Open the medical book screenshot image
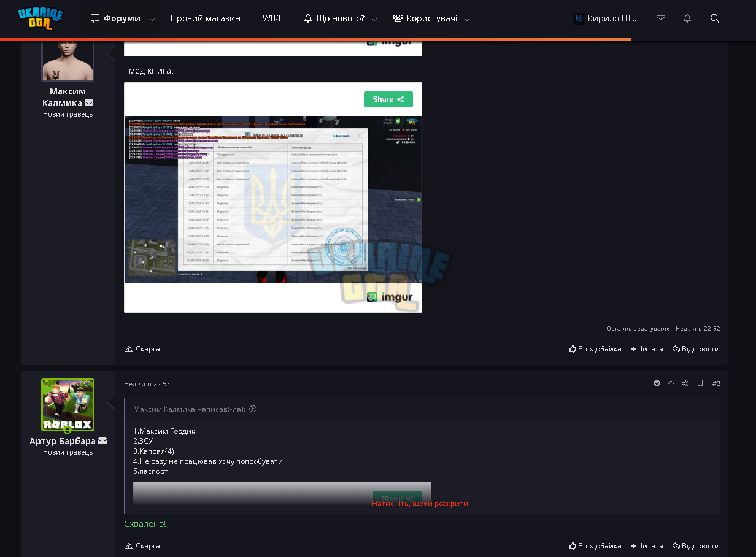 pos(273,199)
